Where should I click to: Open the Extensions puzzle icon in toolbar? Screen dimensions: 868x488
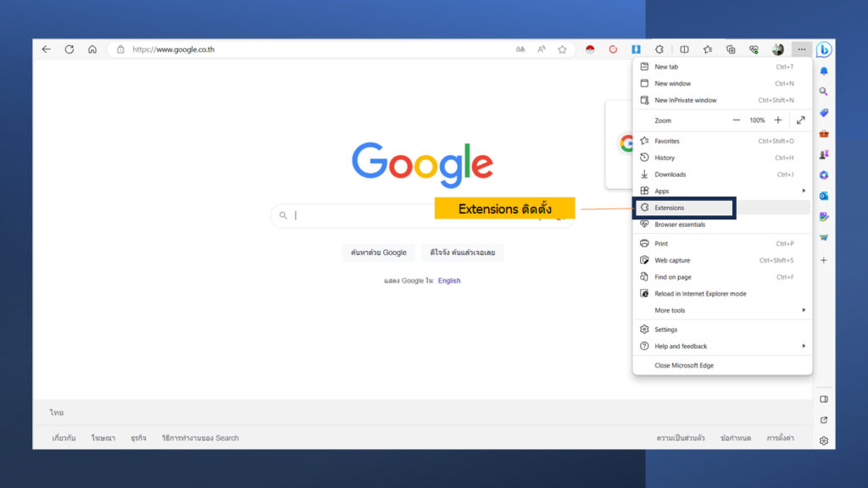tap(659, 49)
